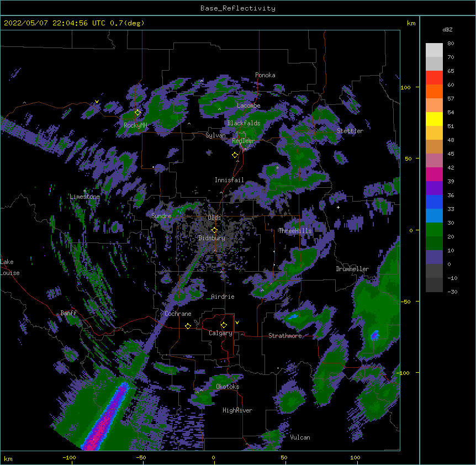
Task: Click the -100 tick label on bottom axis
Action: click(x=69, y=457)
